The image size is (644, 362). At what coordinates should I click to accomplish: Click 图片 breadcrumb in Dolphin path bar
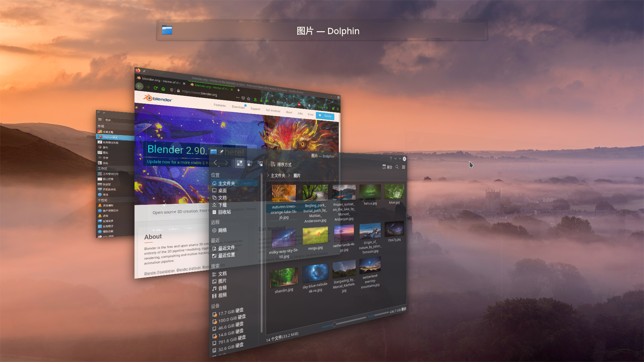pyautogui.click(x=297, y=176)
